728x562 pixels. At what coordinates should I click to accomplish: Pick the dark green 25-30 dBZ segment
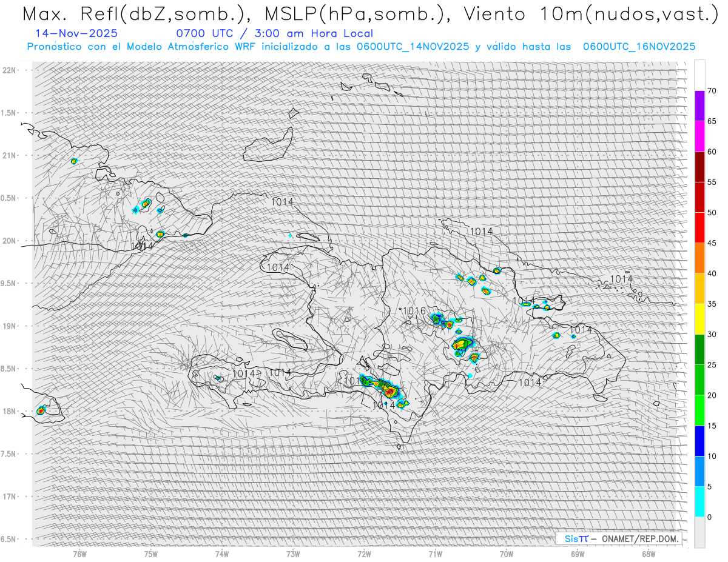pos(699,349)
